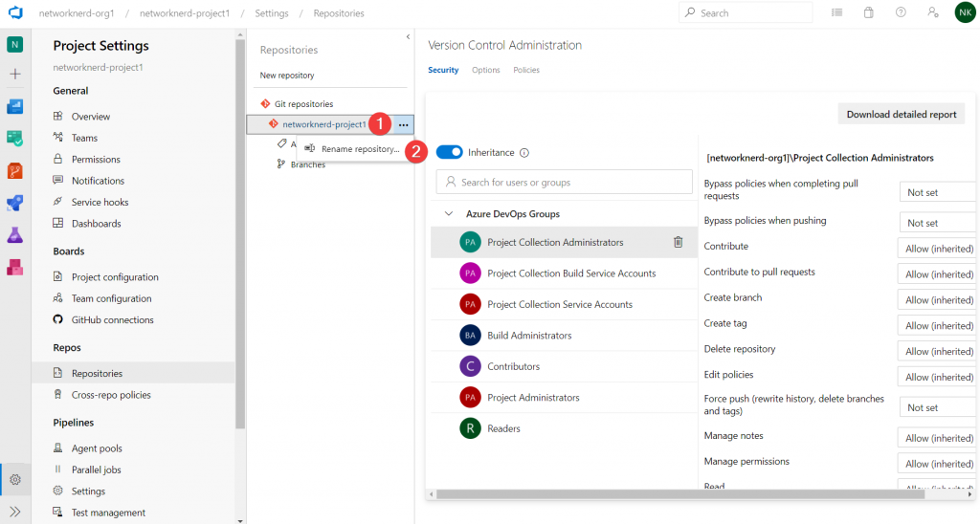
Task: Collapse the Azure DevOps Groups section
Action: click(449, 213)
